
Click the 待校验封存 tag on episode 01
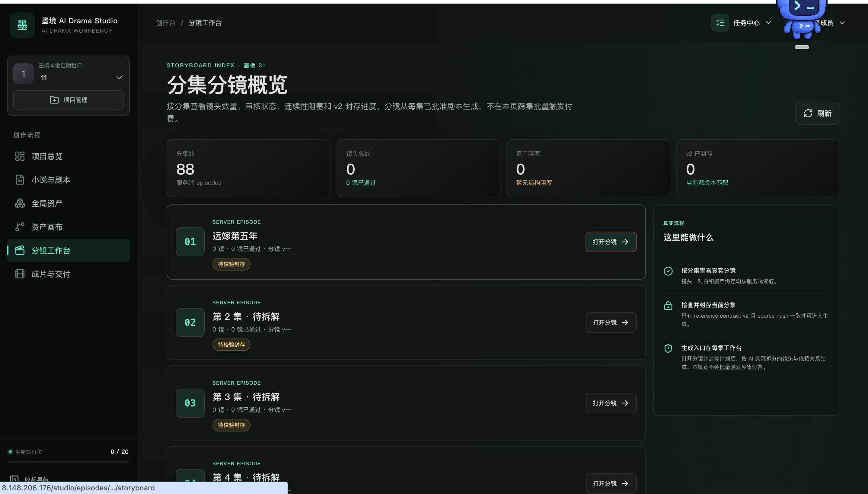pyautogui.click(x=231, y=264)
